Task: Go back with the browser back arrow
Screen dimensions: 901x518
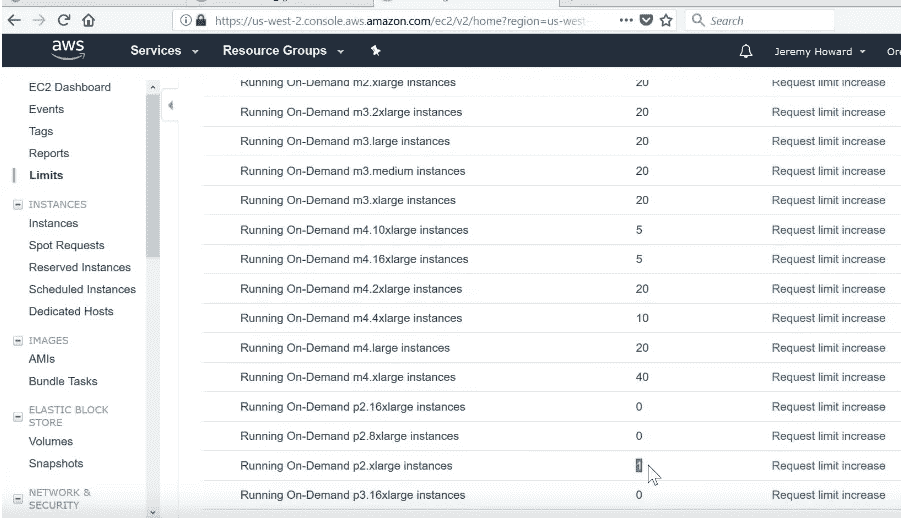Action: [x=14, y=20]
